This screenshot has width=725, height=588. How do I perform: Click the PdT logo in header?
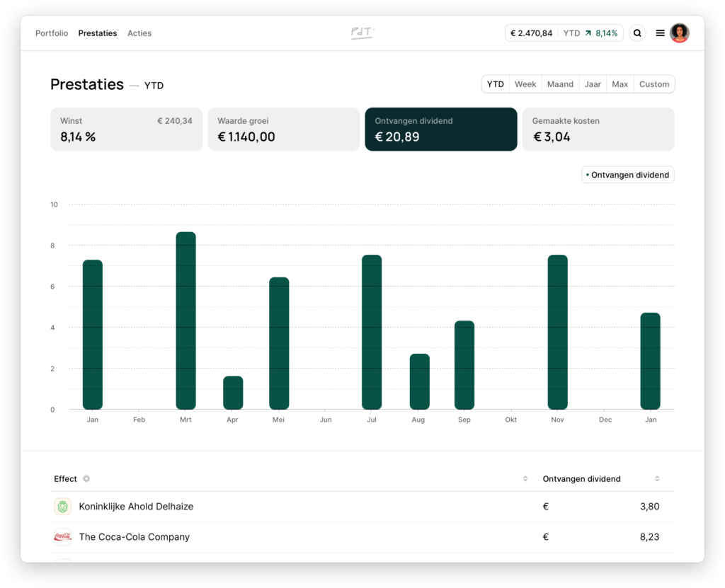[x=362, y=33]
